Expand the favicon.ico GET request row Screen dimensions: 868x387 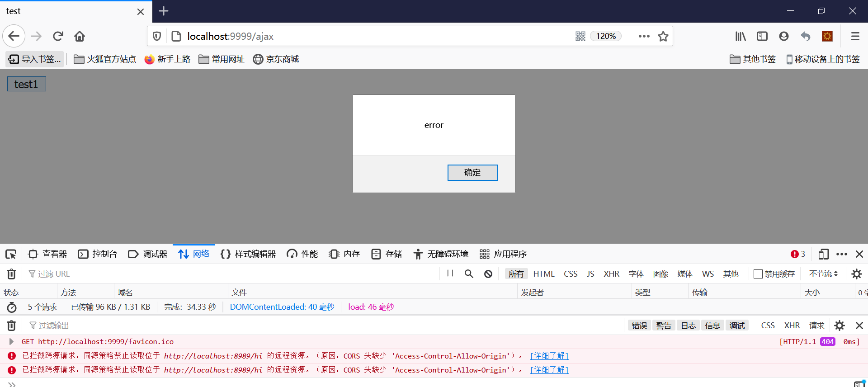[11, 342]
